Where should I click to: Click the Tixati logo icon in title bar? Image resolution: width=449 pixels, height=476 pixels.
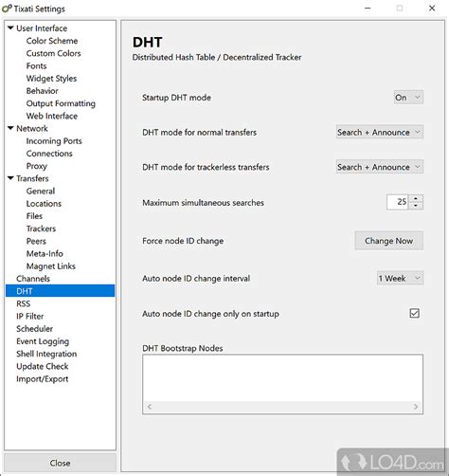coord(7,9)
